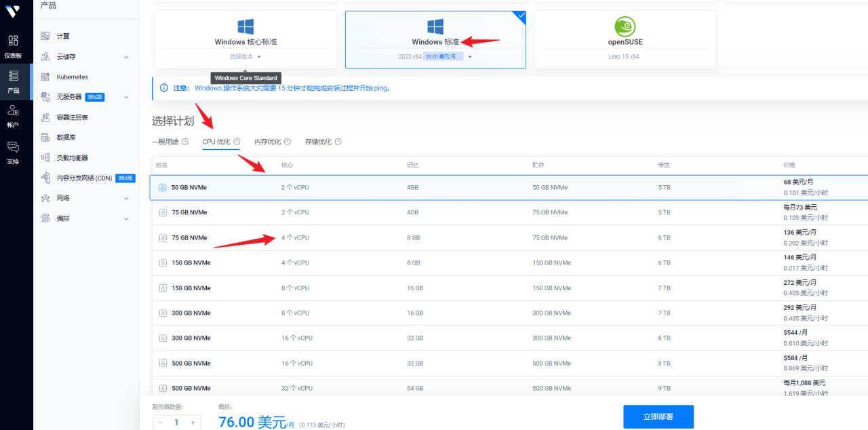The image size is (868, 430).
Task: Click the server quantity input field
Action: (x=176, y=422)
